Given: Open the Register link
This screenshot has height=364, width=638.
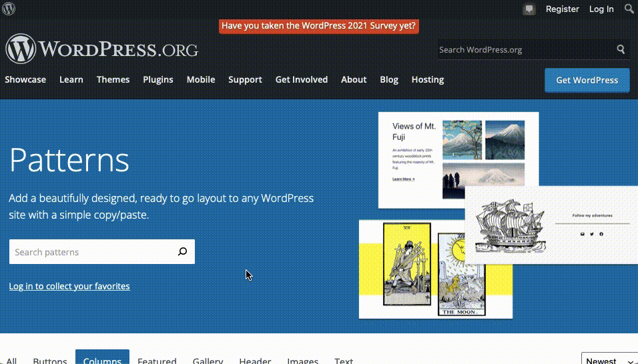Looking at the screenshot, I should pos(563,9).
